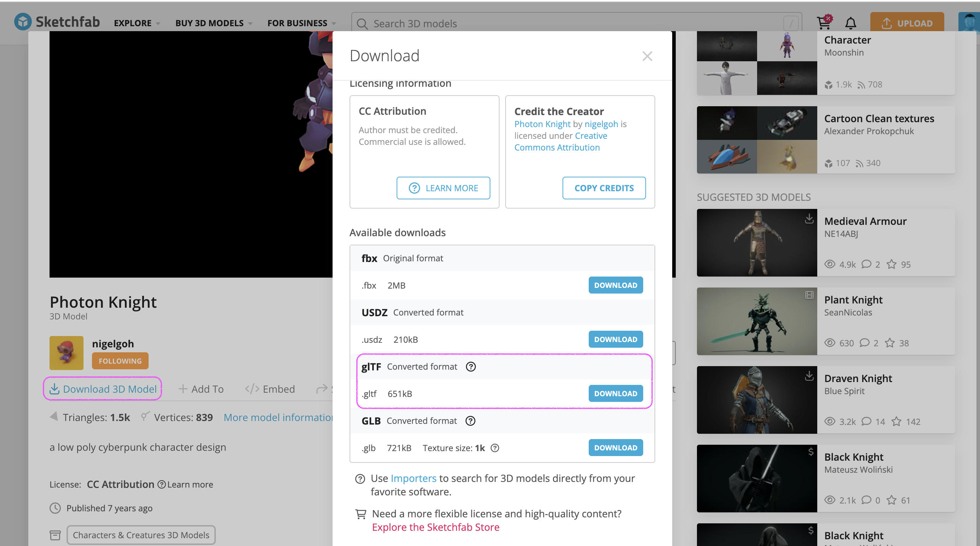Click the Alexander Prokopchuk author name
Viewport: 980px width, 546px height.
(869, 131)
